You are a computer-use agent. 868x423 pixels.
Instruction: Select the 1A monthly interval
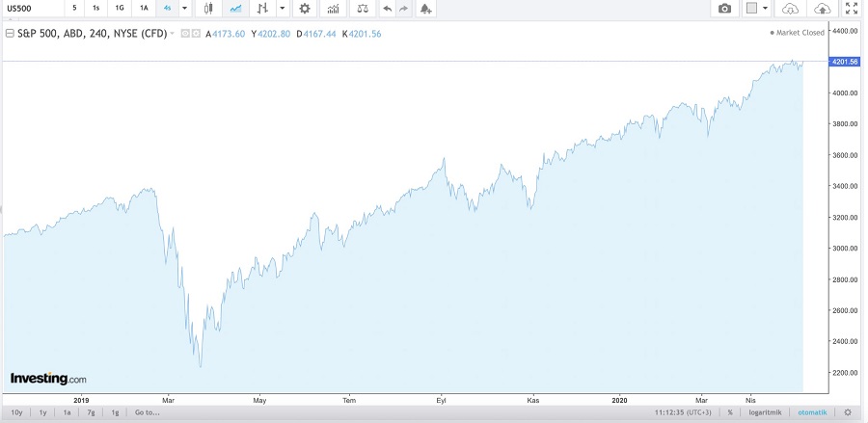(144, 9)
